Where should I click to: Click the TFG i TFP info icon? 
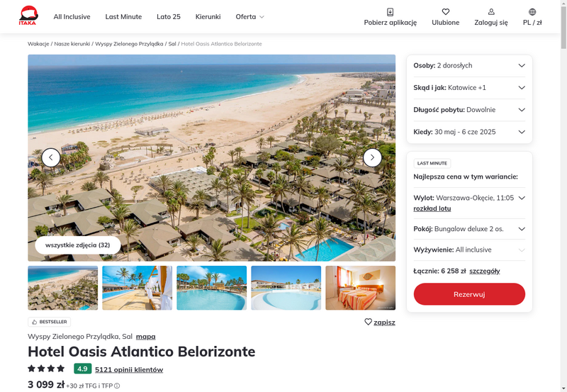[117, 386]
